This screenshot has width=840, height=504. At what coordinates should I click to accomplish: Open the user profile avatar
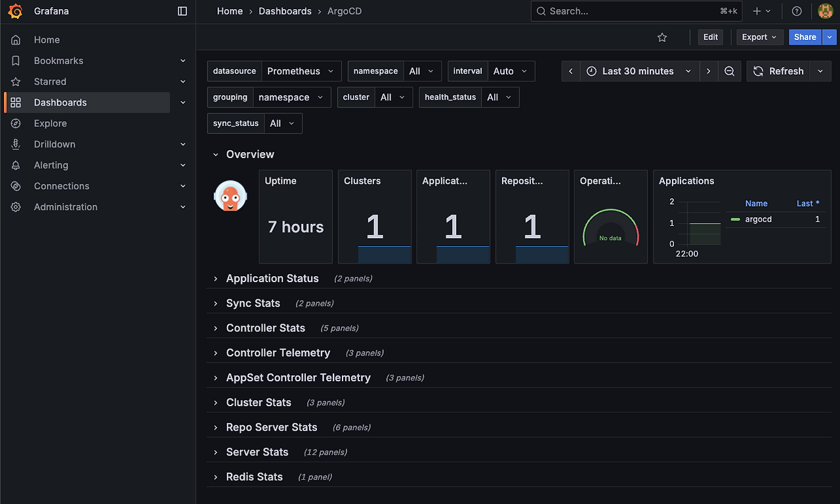[x=826, y=11]
